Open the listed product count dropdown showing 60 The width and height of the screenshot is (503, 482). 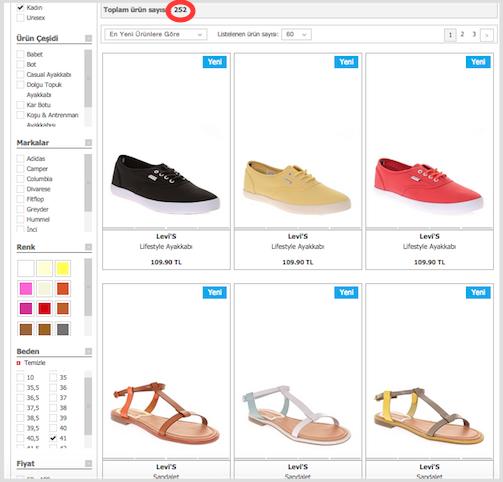296,34
